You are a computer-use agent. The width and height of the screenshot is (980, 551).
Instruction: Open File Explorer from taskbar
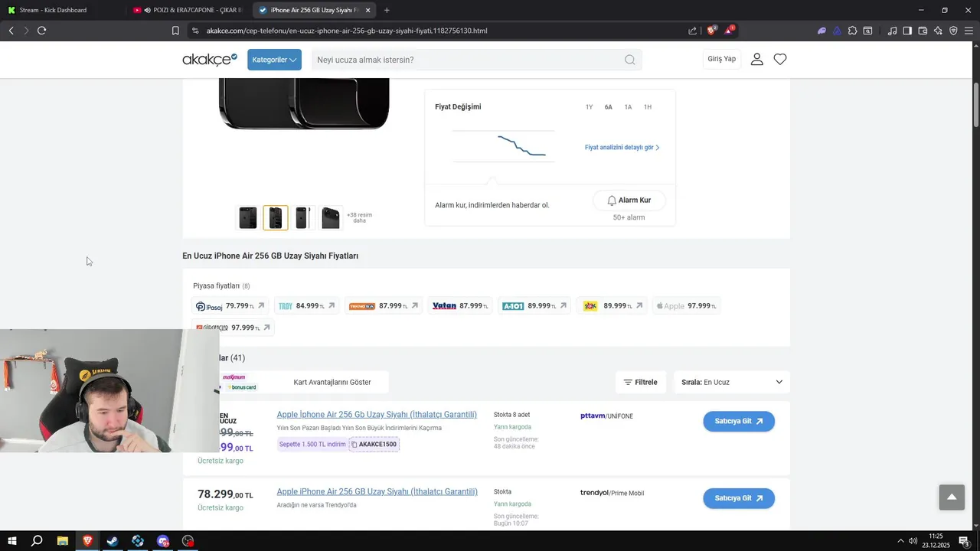(x=62, y=541)
